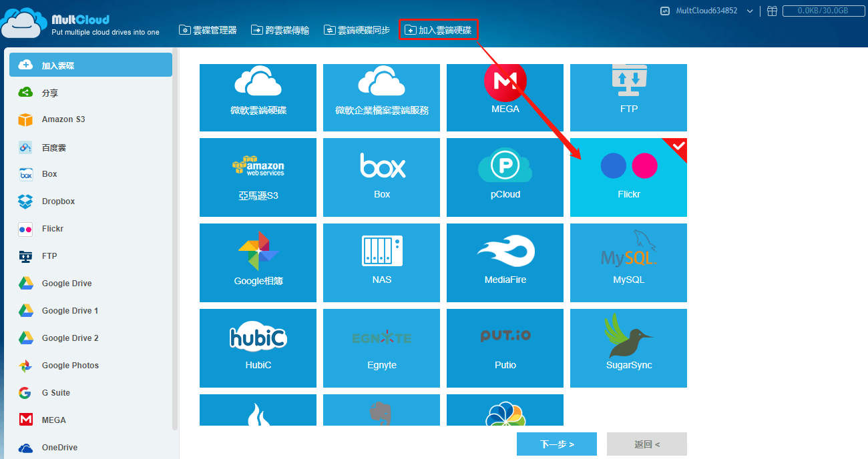Choose the Egnyte tile
This screenshot has height=459, width=868.
381,348
